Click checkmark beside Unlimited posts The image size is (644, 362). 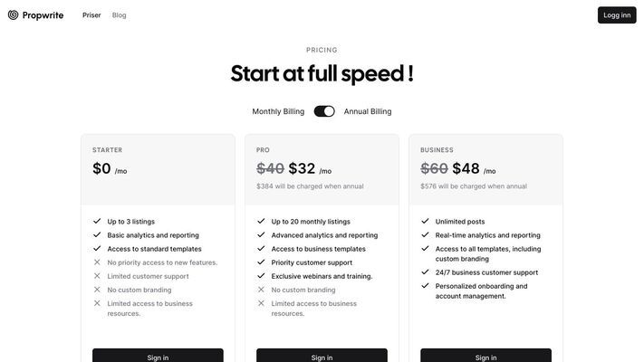pos(425,221)
